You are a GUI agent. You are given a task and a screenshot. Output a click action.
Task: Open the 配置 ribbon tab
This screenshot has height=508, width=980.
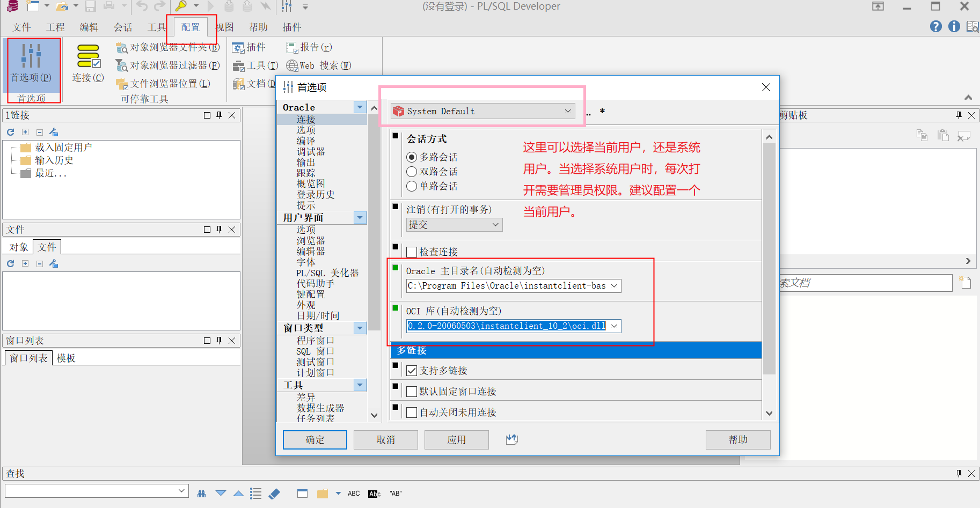coord(191,27)
